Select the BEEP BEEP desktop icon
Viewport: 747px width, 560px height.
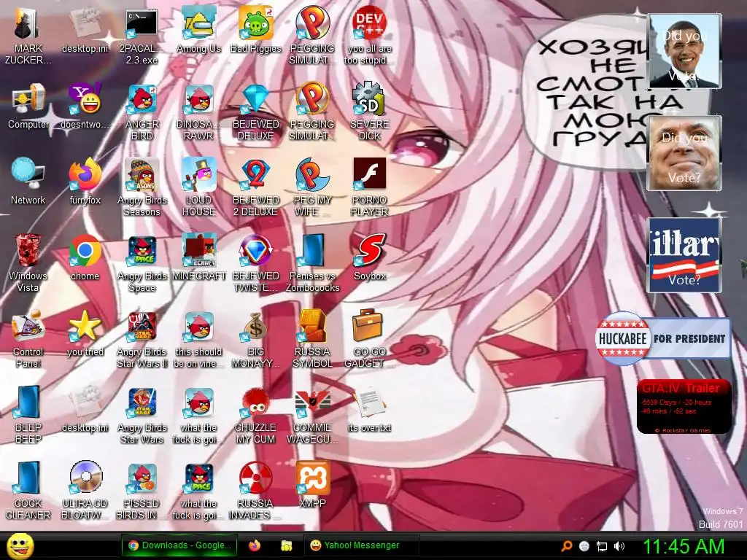28,415
